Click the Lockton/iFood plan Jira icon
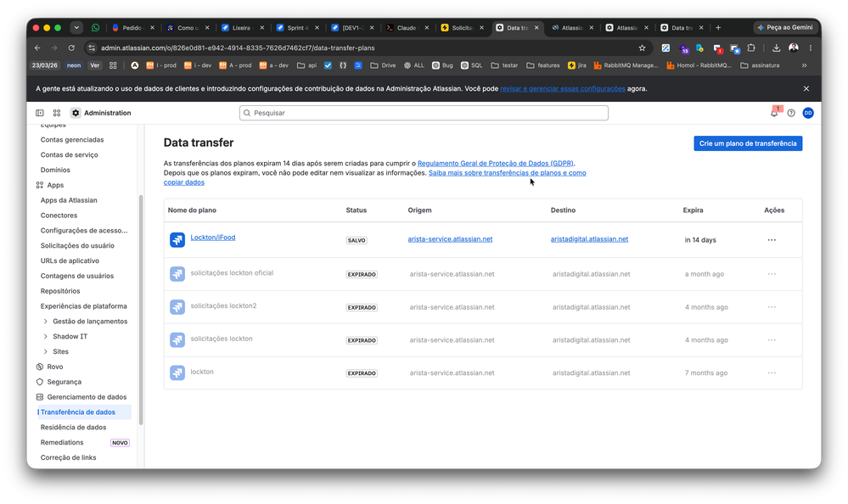 [177, 239]
